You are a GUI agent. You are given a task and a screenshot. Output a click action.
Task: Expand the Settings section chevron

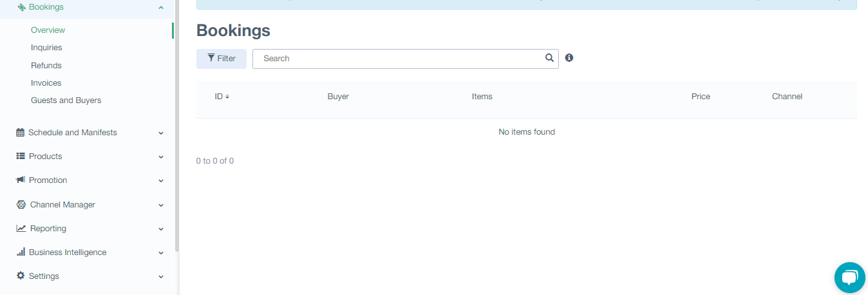[161, 277]
